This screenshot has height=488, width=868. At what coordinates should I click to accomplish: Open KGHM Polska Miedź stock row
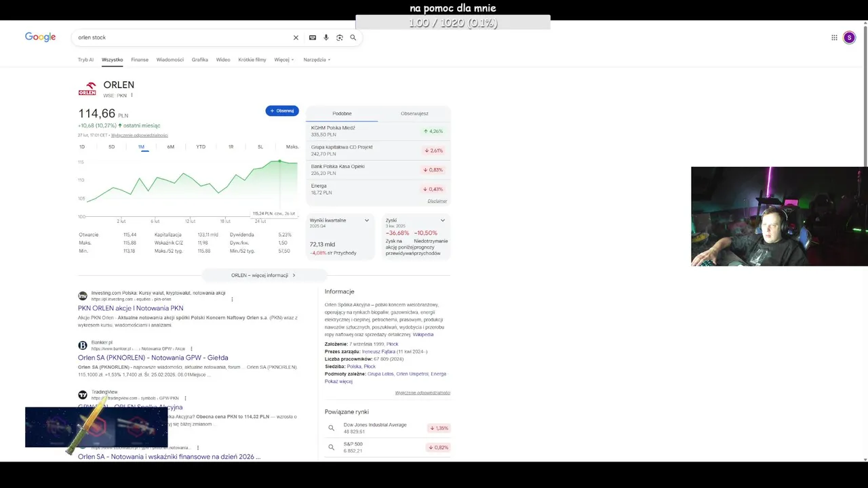(378, 131)
